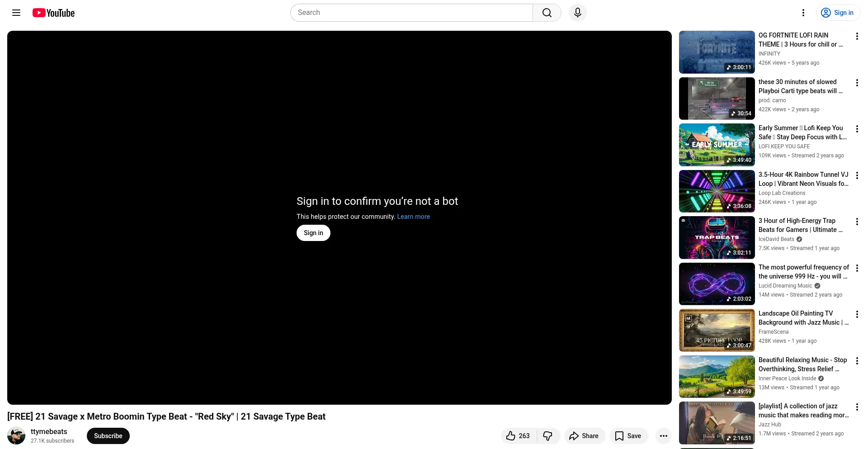
Task: Open options for slowed Playboi Carti beats video
Action: point(857,83)
